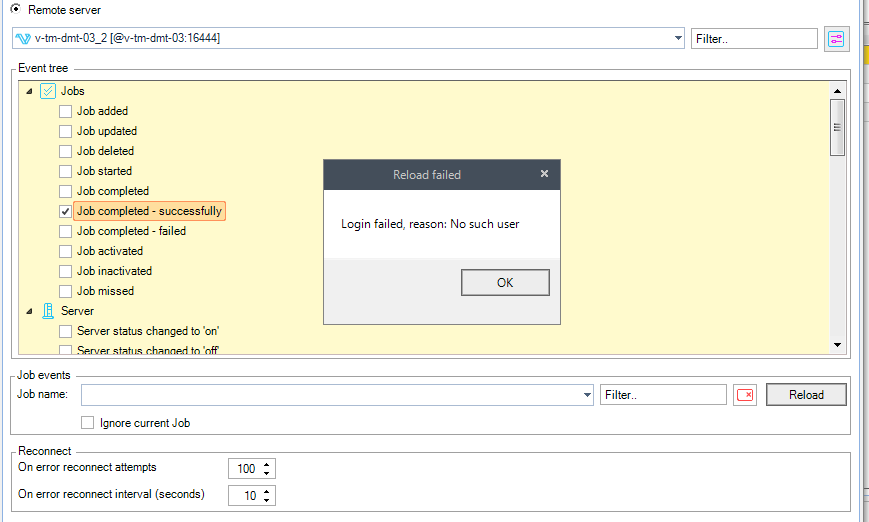Click the Reload button

pyautogui.click(x=806, y=395)
